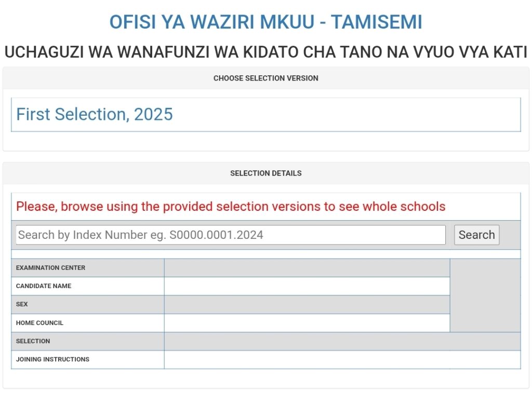Click the empty cell beside JOINING INSTRUCTIONS
Viewport: 532px width, 393px height.
pos(343,359)
